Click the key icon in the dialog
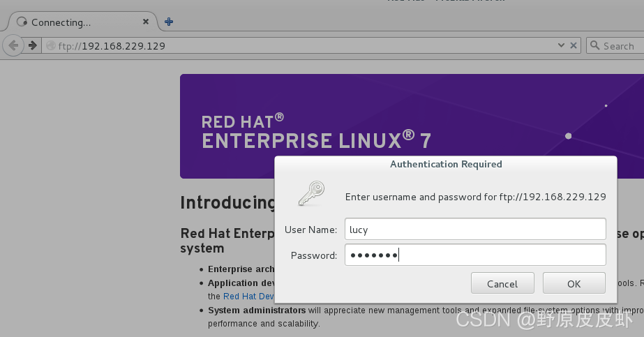This screenshot has width=644, height=337. 311,194
